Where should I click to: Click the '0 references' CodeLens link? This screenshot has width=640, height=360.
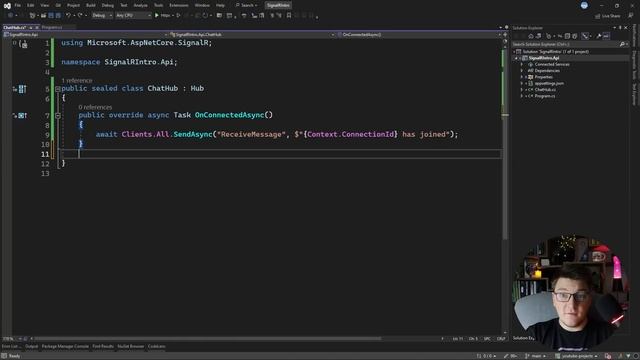point(95,107)
